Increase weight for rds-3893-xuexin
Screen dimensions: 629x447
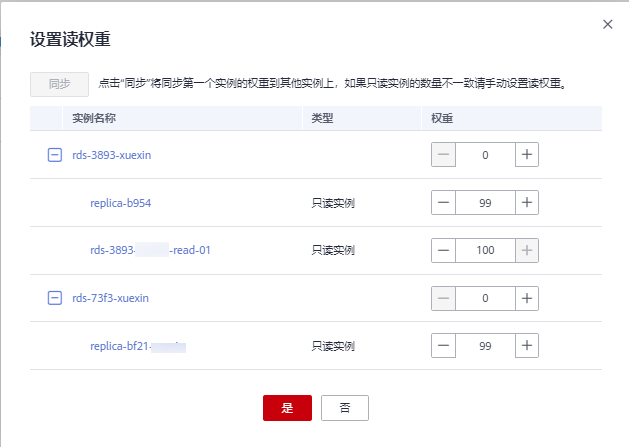(527, 154)
